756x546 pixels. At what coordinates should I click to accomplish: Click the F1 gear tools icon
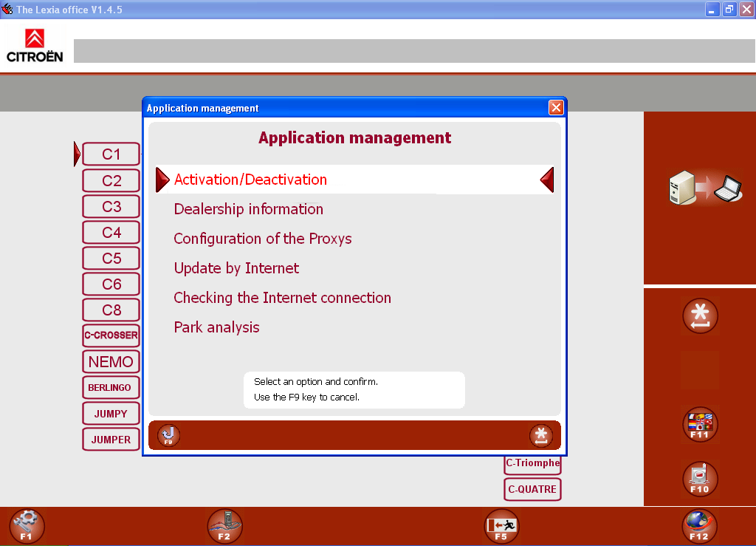tap(27, 526)
